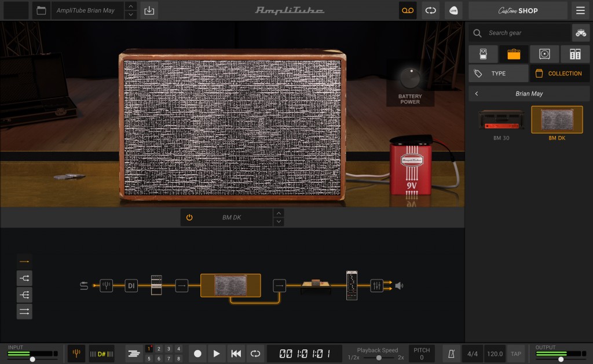This screenshot has width=593, height=364.
Task: Open the Custom Shop
Action: (x=518, y=10)
